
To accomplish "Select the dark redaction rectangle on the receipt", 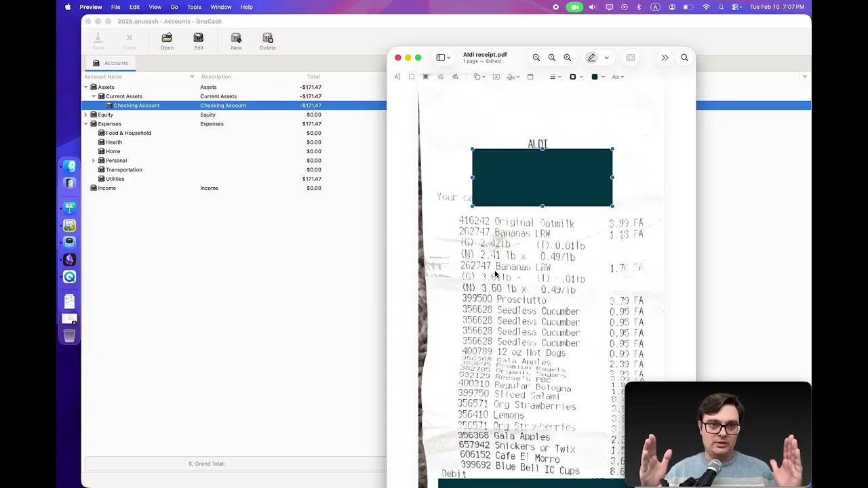I will 542,178.
